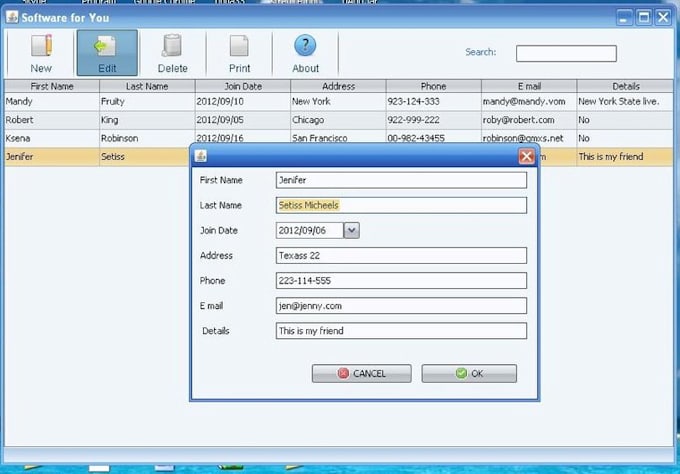Select the Ksena row first name cell
Image resolution: width=680 pixels, height=474 pixels.
click(52, 138)
